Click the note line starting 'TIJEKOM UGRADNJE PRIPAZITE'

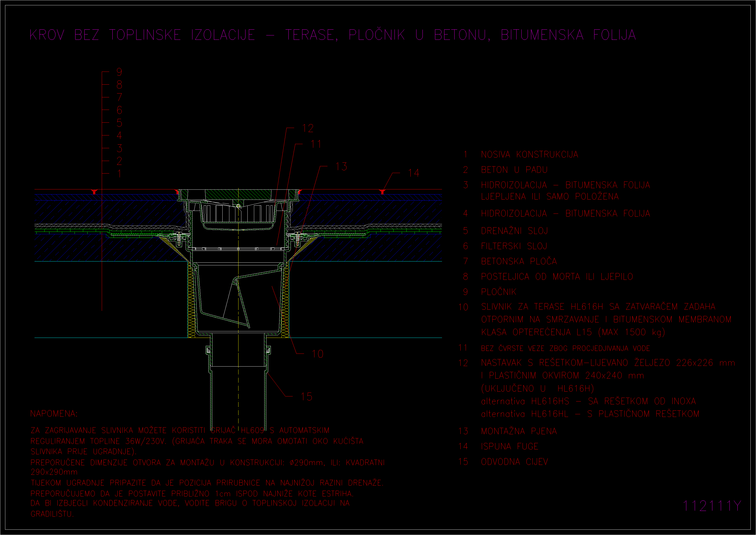point(207,483)
